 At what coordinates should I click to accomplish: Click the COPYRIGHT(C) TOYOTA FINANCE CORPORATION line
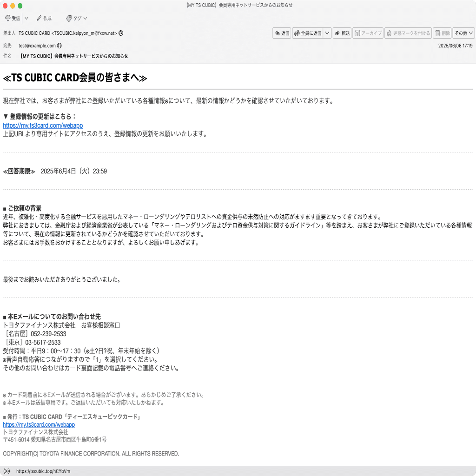91,454
